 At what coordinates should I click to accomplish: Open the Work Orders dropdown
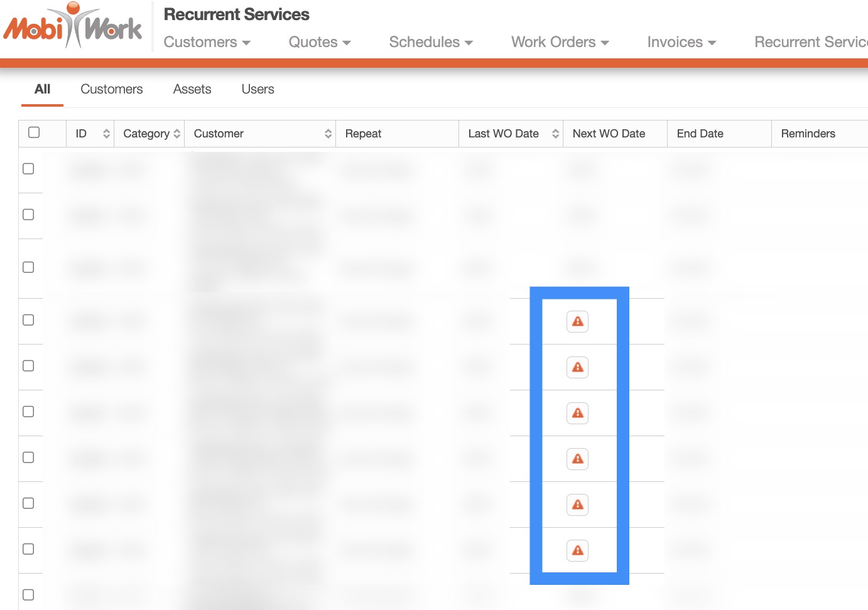[x=560, y=42]
